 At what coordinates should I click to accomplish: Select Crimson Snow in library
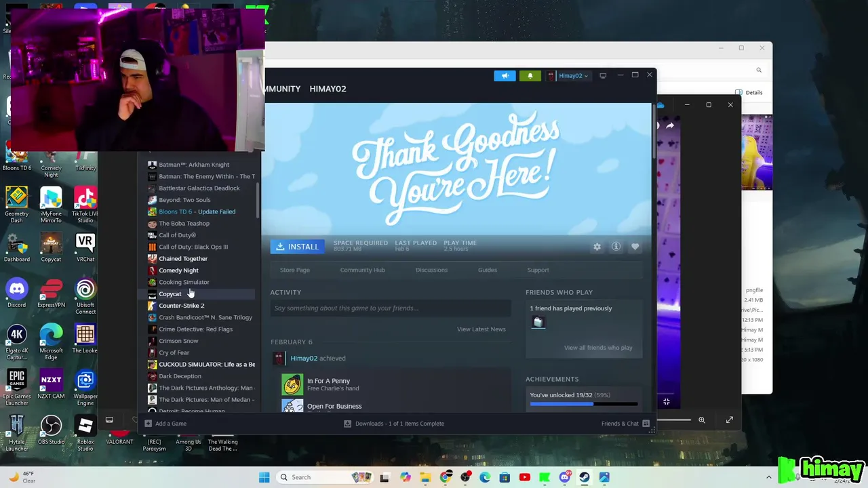coord(178,341)
